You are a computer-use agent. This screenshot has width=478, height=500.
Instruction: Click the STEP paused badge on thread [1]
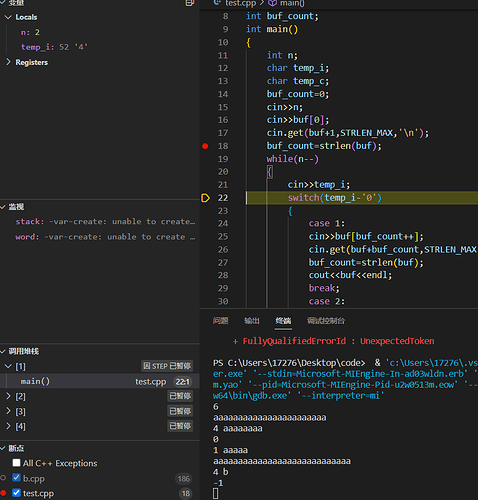(x=167, y=366)
